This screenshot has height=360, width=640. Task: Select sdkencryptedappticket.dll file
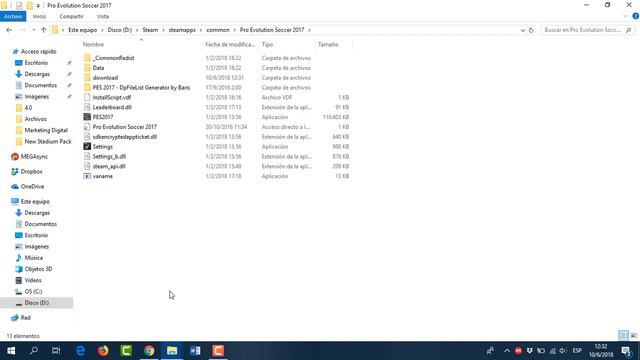[x=124, y=137]
